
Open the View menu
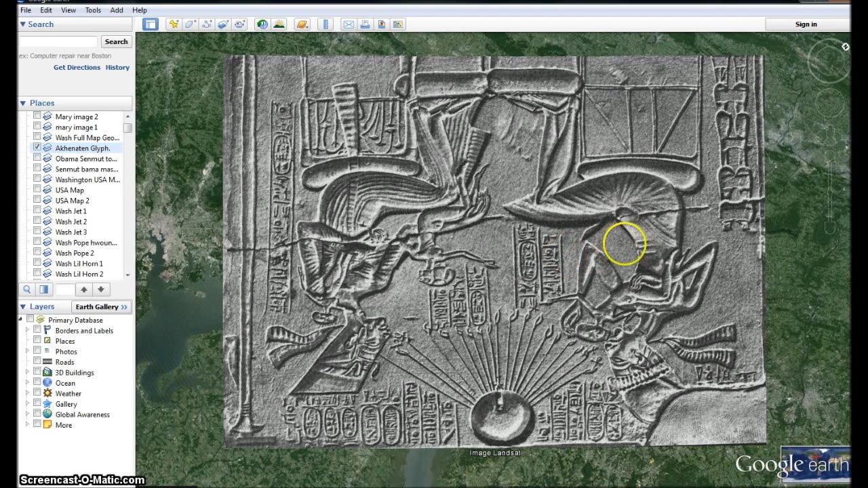tap(68, 10)
